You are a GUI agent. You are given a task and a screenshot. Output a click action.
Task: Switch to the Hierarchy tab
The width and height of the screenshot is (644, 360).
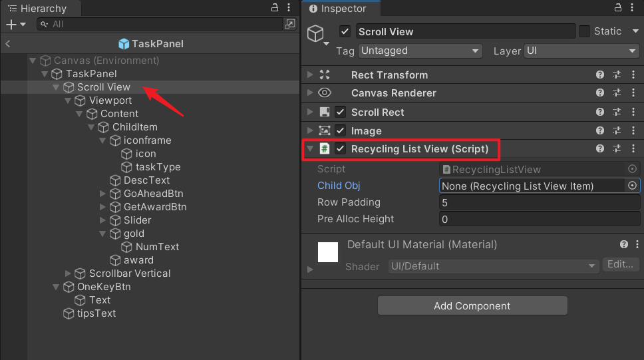pos(40,8)
